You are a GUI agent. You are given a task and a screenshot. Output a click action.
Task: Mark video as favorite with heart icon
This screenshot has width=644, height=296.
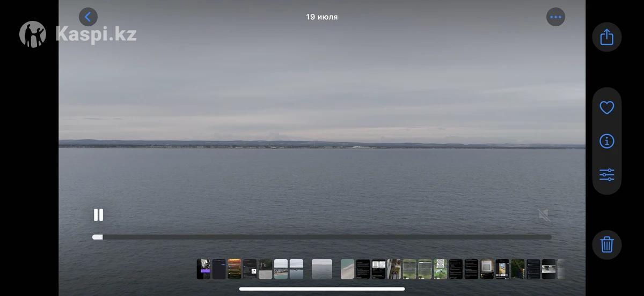point(606,108)
